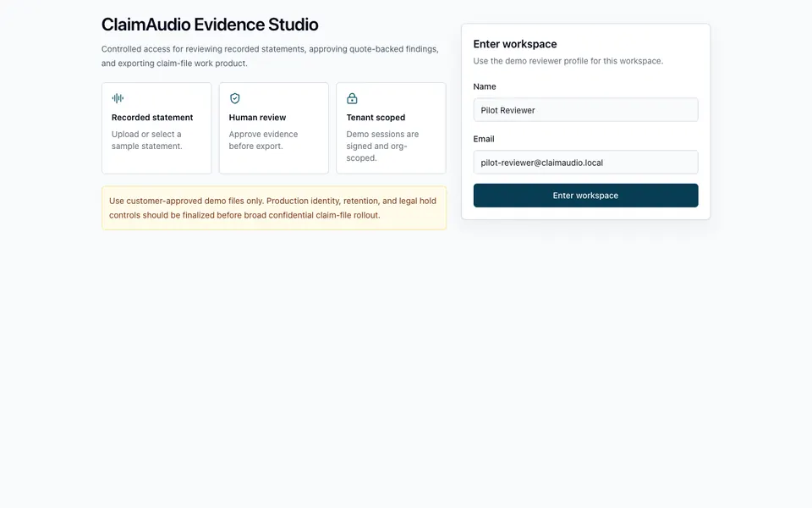Click the Email field label
The width and height of the screenshot is (812, 508).
[x=484, y=139]
